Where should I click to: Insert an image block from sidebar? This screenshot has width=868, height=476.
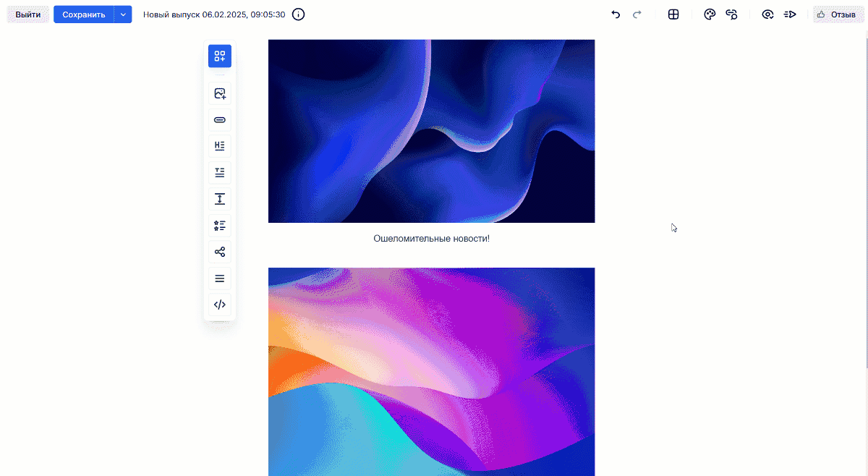(220, 93)
